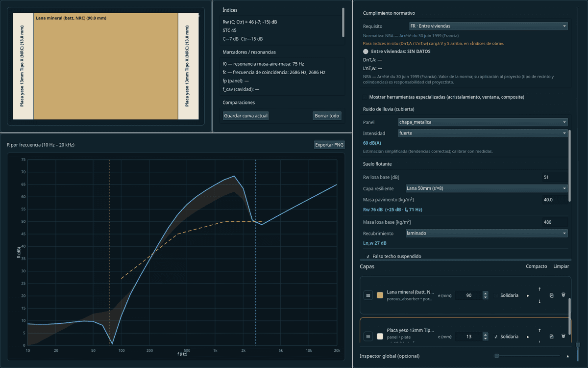This screenshot has width=588, height=368.
Task: Increase Lana mineral thickness with stepper up
Action: tap(486, 293)
